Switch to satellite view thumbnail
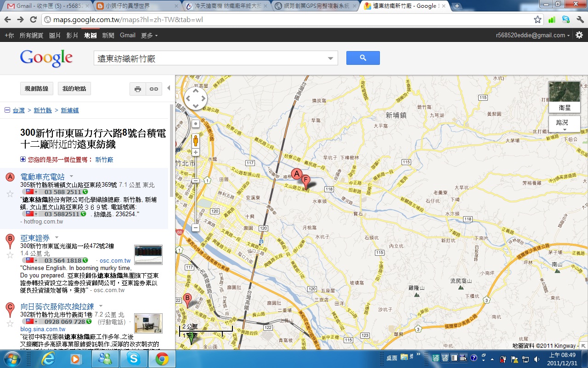The height and width of the screenshot is (368, 588). tap(565, 97)
